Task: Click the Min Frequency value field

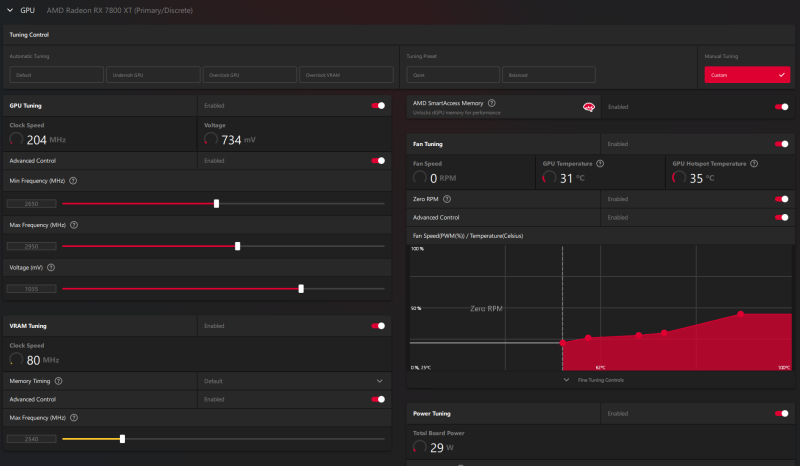Action: pos(32,204)
